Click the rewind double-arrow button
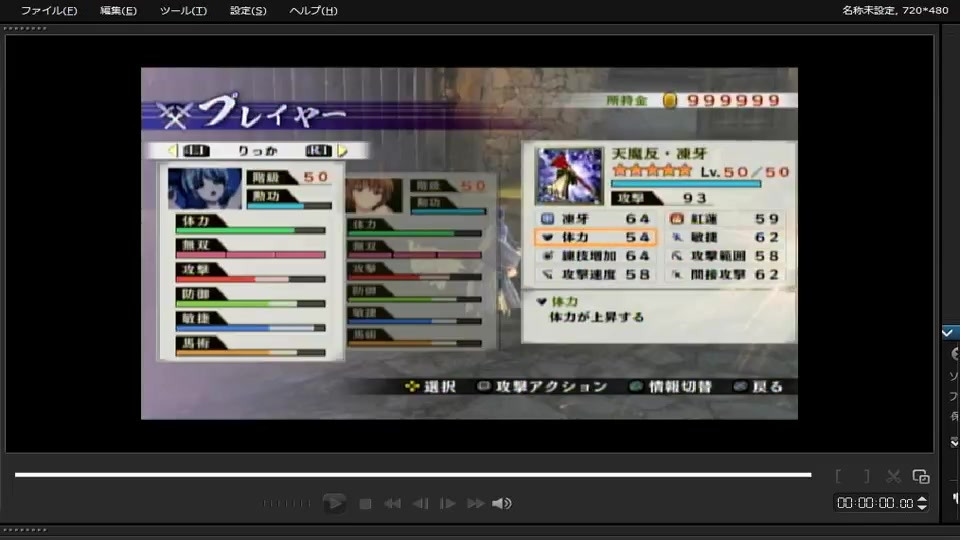 click(392, 503)
